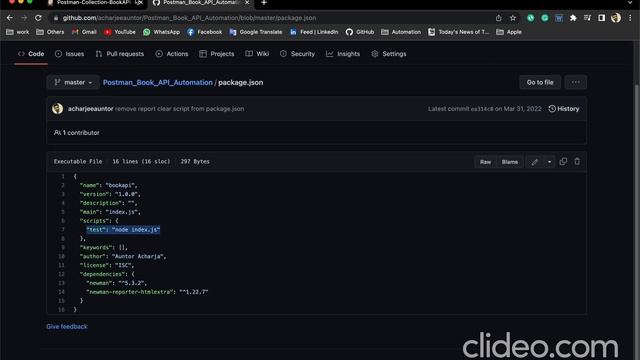Open the Chrome three-dot menu
Image resolution: width=640 pixels, height=360 pixels.
630,18
